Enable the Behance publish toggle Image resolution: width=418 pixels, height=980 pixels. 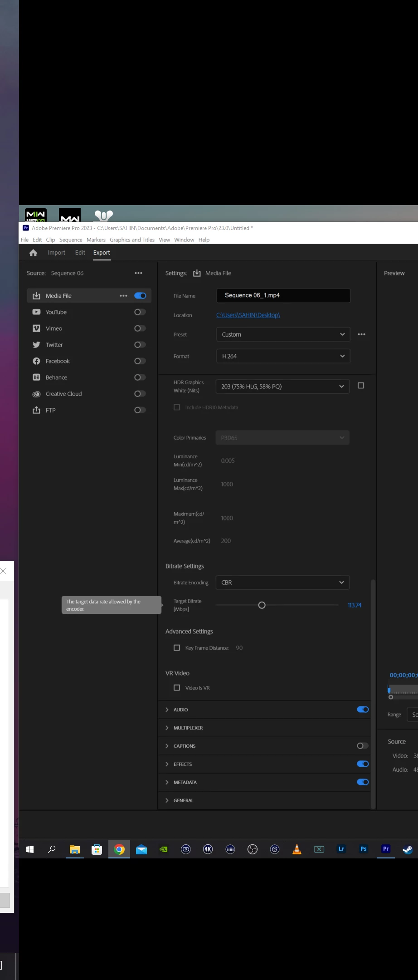pos(140,377)
